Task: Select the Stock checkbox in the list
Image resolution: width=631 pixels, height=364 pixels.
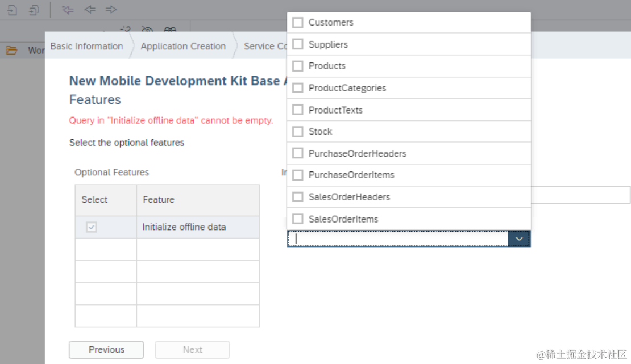Action: pyautogui.click(x=297, y=132)
